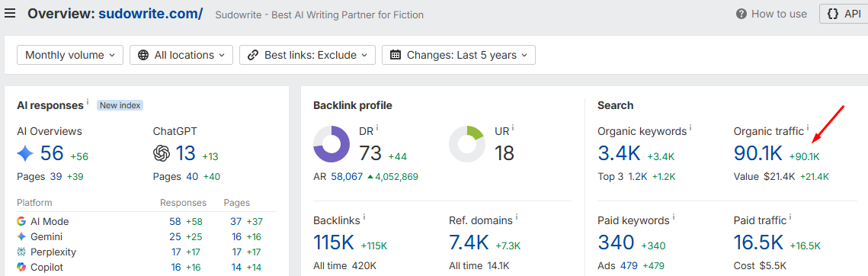
Task: Open the Changes: Last 5 years dropdown
Action: pyautogui.click(x=458, y=55)
